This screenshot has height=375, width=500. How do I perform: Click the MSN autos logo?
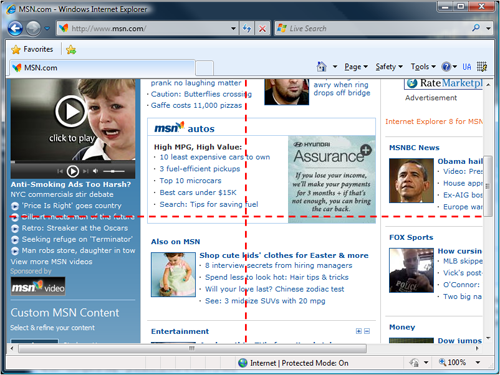[184, 128]
